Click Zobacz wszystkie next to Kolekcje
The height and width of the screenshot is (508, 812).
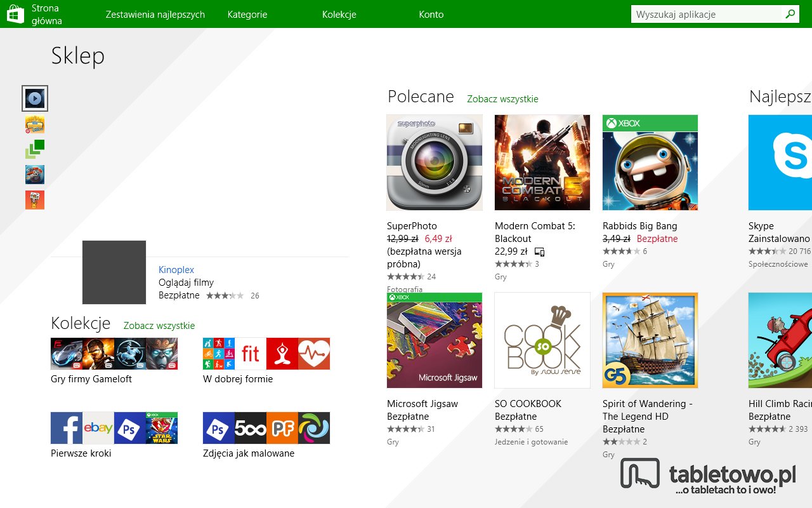click(x=159, y=326)
